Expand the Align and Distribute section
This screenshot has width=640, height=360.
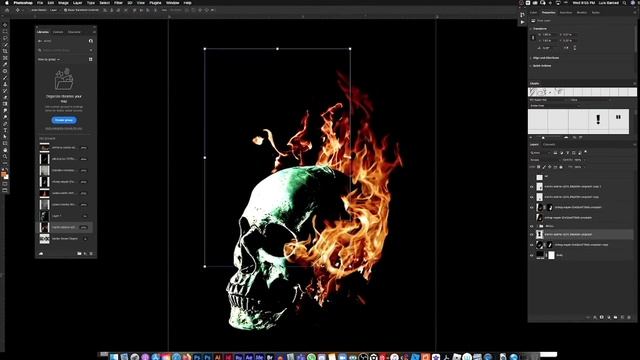click(x=531, y=58)
